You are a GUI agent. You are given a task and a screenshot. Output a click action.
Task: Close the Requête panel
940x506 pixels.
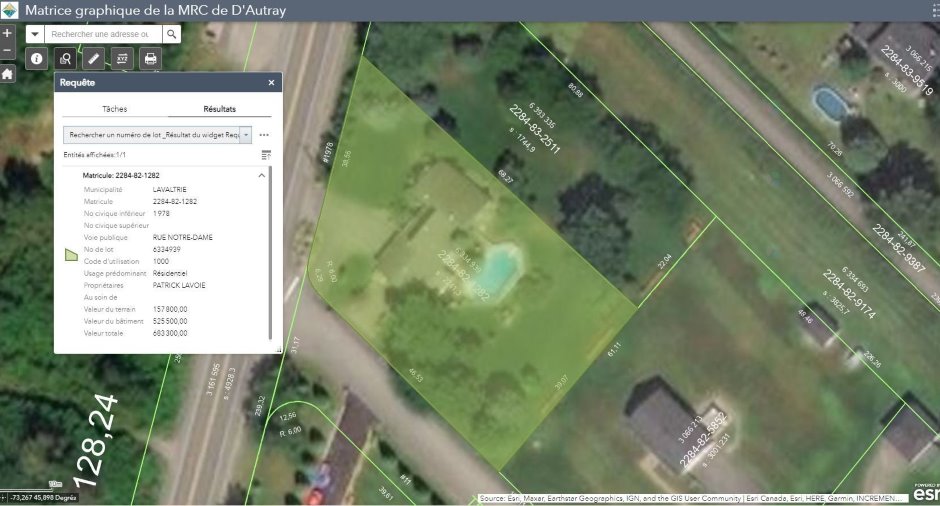pos(271,83)
